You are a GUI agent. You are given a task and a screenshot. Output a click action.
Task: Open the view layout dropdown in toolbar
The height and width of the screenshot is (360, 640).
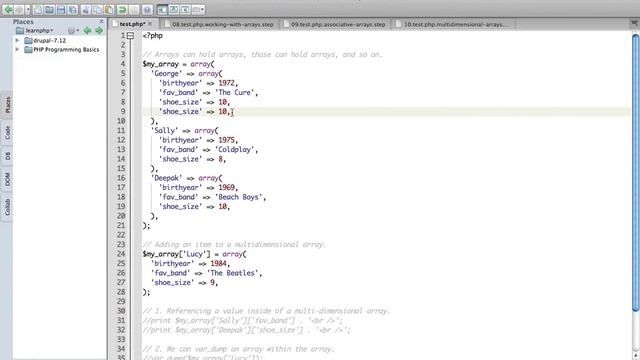click(198, 9)
